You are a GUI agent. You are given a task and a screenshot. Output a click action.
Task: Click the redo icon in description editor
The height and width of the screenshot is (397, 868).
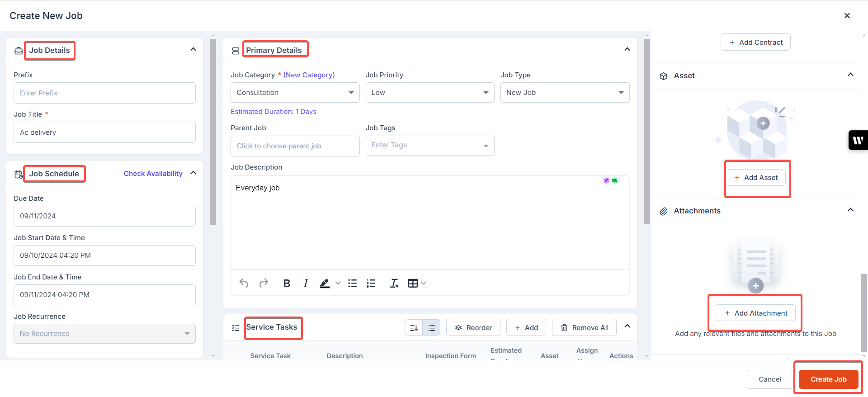point(264,283)
